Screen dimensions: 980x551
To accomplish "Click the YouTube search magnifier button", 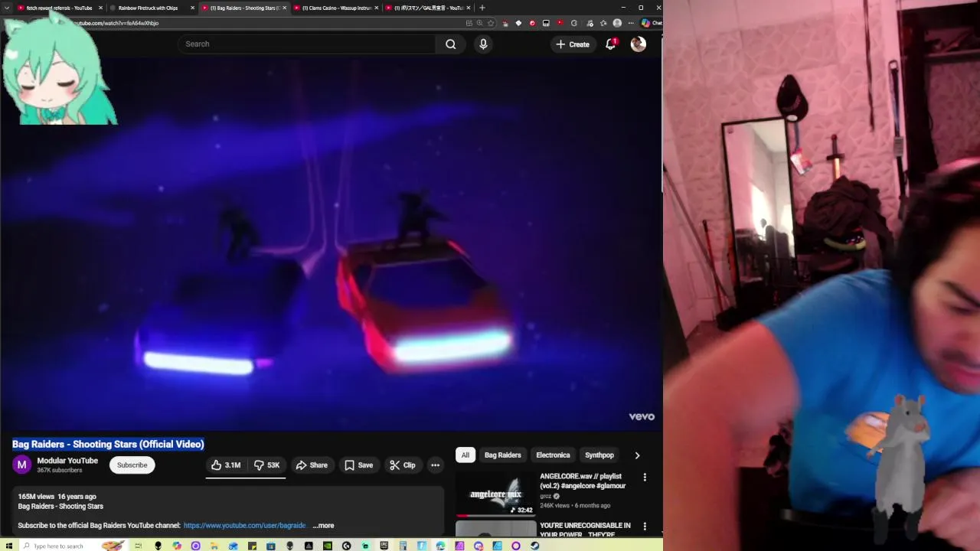I will tap(451, 44).
